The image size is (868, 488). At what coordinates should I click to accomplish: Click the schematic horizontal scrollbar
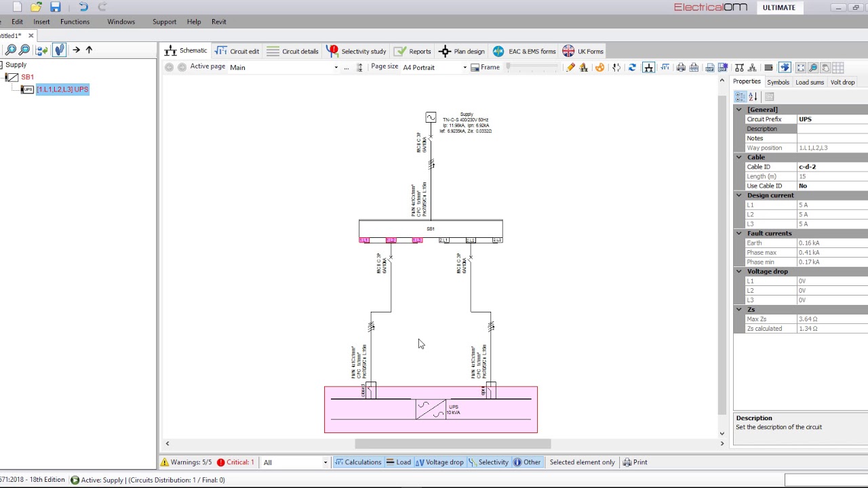pos(453,444)
